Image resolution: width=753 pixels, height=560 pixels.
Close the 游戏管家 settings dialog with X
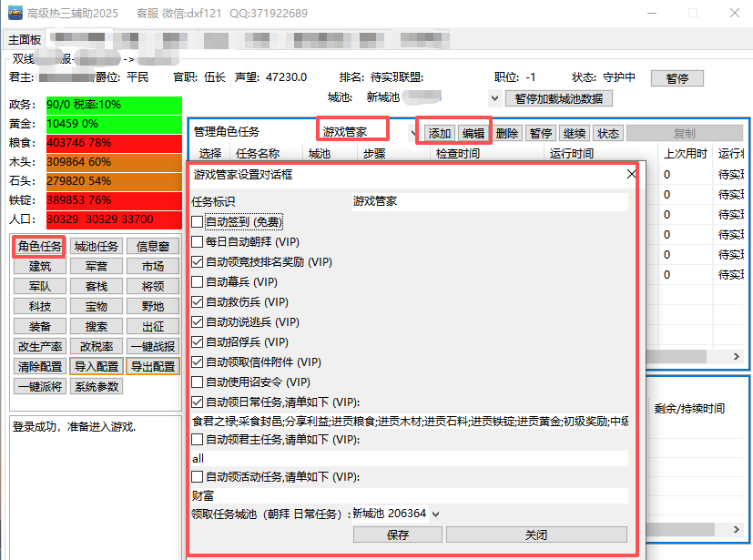point(631,174)
